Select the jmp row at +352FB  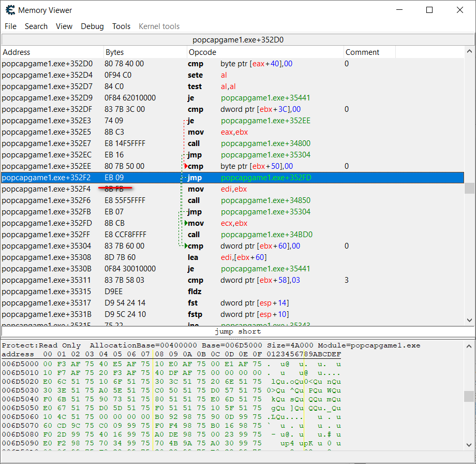point(232,212)
